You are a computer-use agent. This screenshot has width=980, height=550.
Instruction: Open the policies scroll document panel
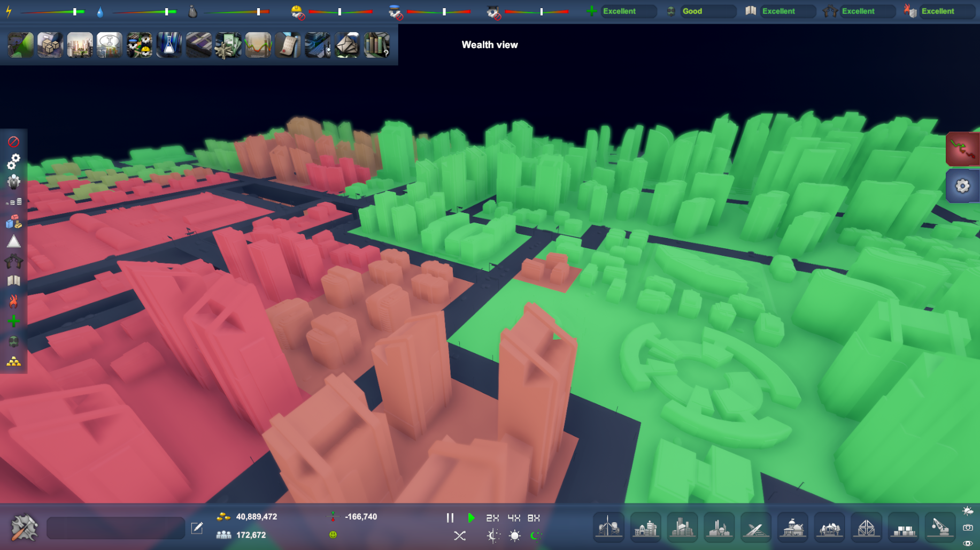[x=288, y=45]
